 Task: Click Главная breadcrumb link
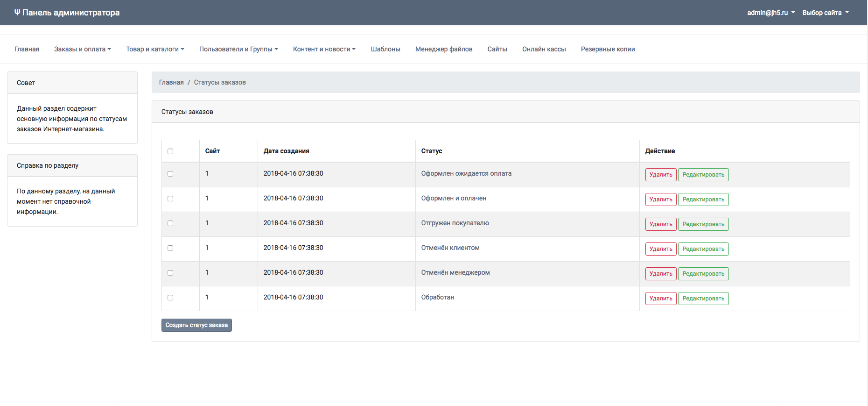coord(171,82)
